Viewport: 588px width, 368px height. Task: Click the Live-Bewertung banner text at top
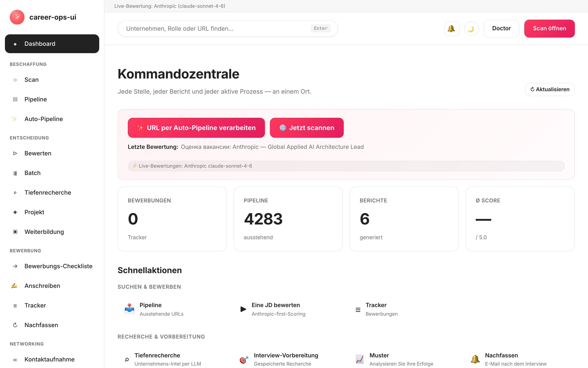coord(170,6)
